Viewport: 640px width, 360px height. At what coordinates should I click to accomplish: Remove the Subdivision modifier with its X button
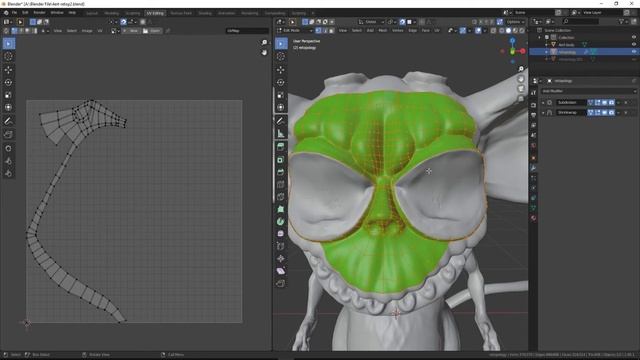pos(626,102)
